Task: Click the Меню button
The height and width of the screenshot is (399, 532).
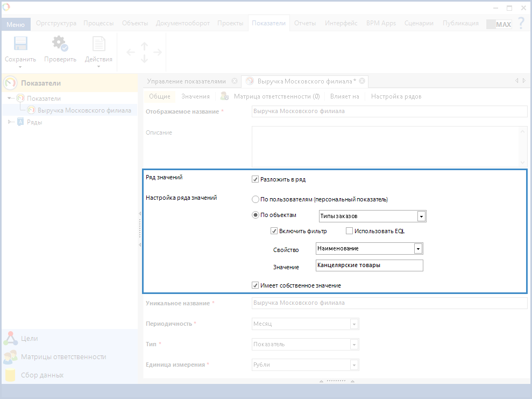Action: [16, 25]
